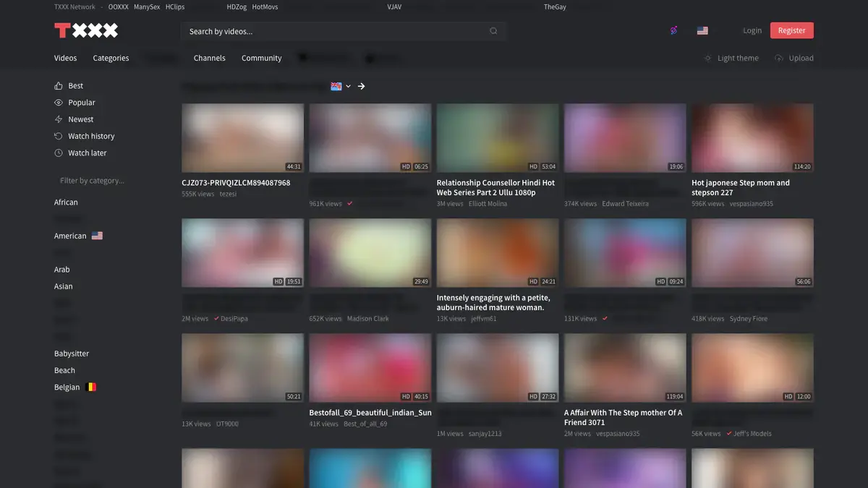Image resolution: width=868 pixels, height=488 pixels.
Task: Click the search magnifier icon
Action: tap(493, 31)
